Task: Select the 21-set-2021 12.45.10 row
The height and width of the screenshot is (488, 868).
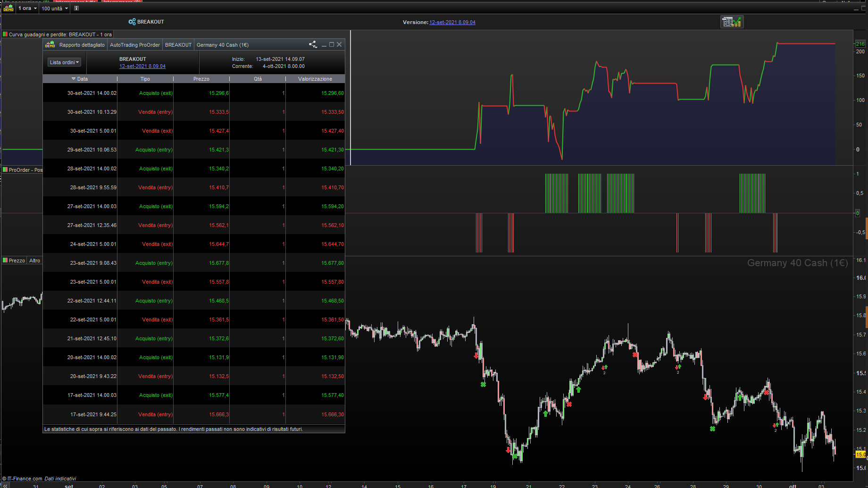Action: point(194,338)
